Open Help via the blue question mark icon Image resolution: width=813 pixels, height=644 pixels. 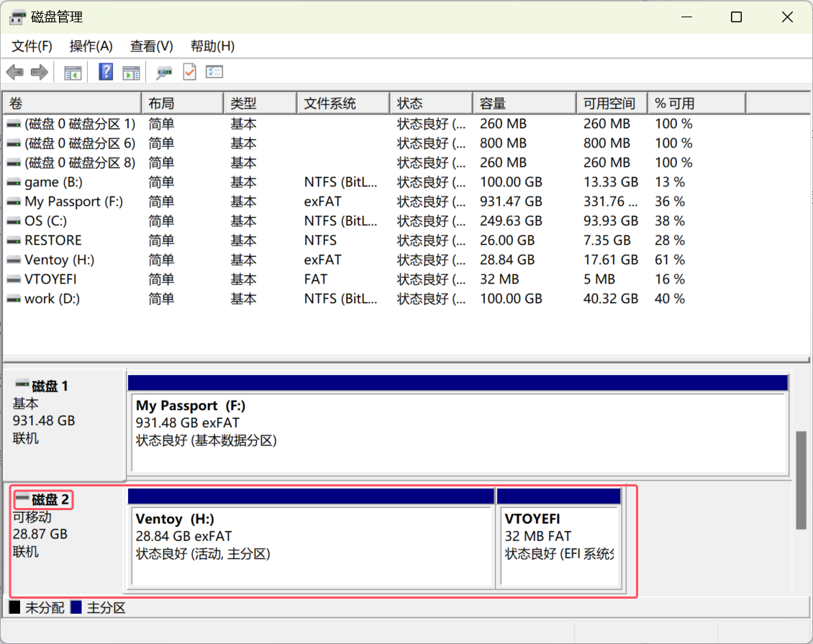tap(106, 72)
